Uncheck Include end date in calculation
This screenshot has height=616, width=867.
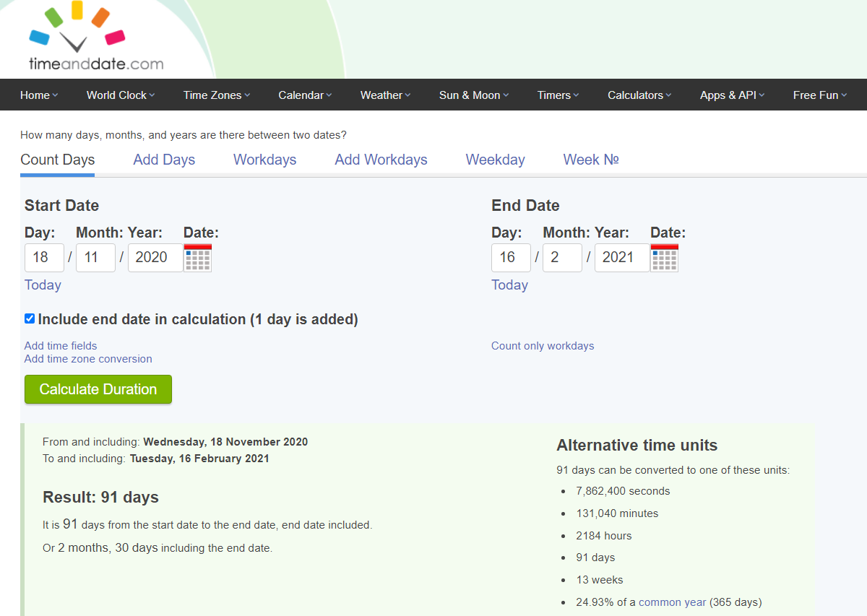coord(30,318)
